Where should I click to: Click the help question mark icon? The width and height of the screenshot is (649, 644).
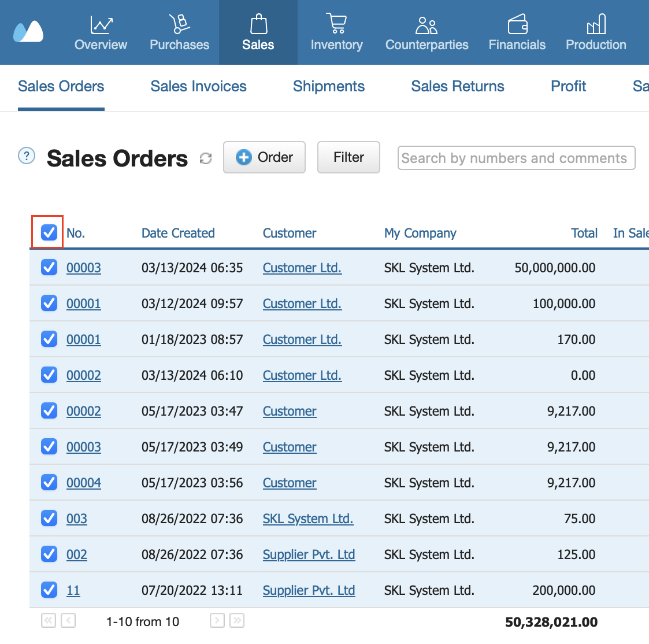pos(27,156)
